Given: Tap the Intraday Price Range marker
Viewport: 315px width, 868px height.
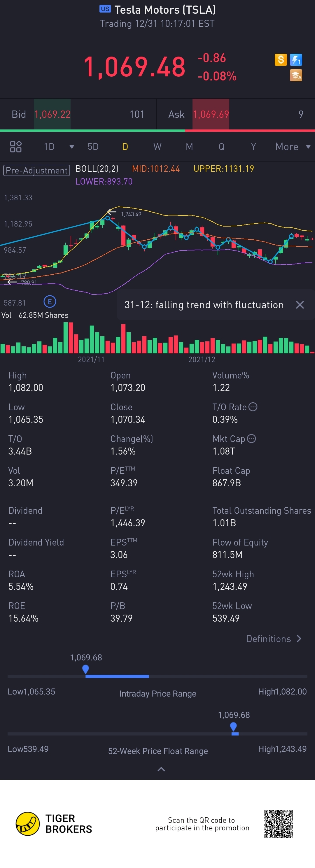Looking at the screenshot, I should pyautogui.click(x=85, y=669).
